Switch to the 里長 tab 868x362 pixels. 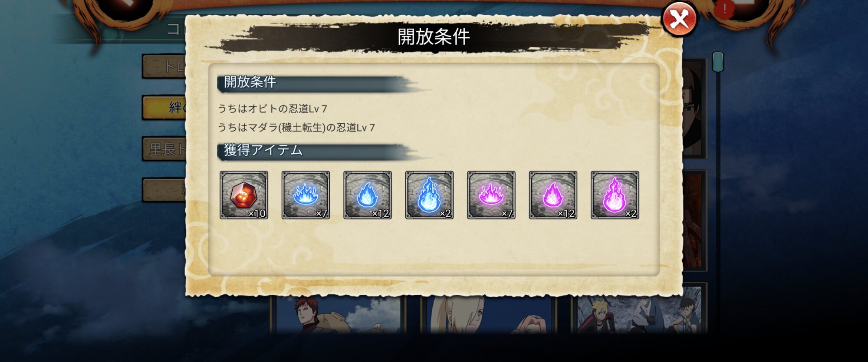pyautogui.click(x=165, y=149)
